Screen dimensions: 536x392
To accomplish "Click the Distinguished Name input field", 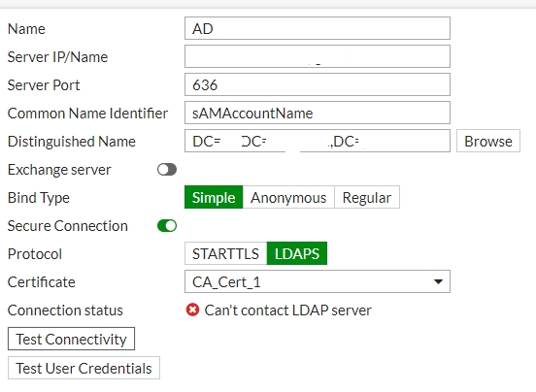I will tap(318, 141).
